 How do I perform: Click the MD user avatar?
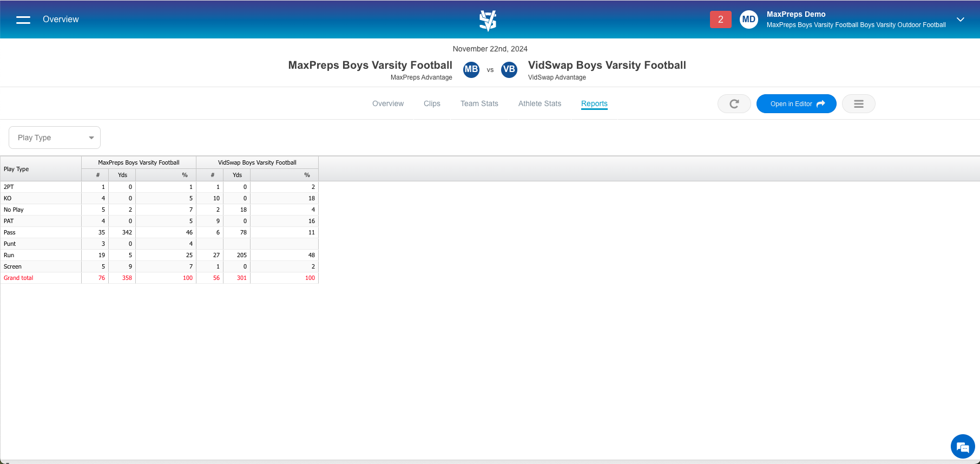(x=748, y=19)
